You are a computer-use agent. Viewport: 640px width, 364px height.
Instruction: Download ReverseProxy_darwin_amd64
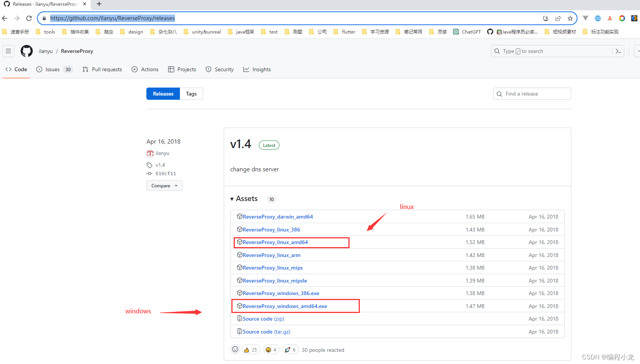coord(277,217)
